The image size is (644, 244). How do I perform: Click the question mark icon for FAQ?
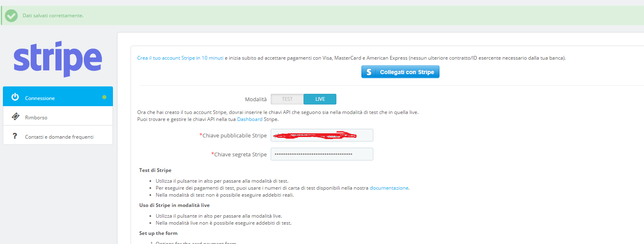[x=15, y=136]
